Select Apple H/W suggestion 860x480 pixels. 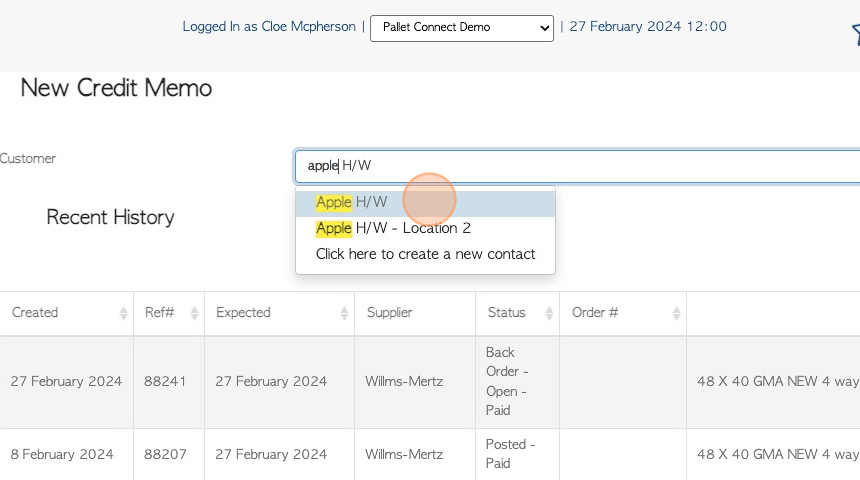[425, 202]
